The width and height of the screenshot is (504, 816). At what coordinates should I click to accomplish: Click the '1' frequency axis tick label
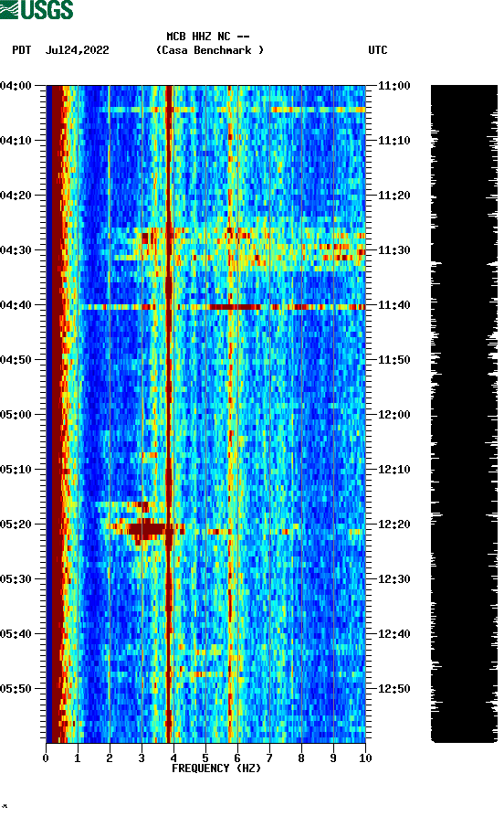(78, 758)
